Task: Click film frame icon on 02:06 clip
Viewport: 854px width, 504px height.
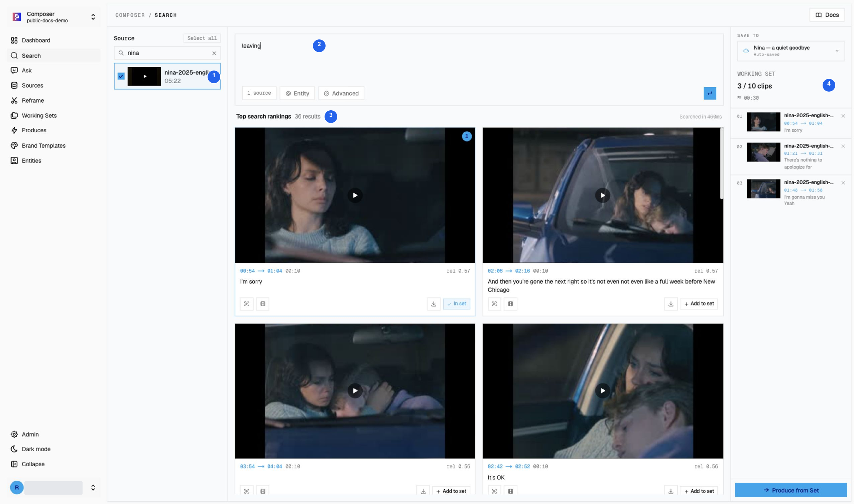Action: tap(510, 304)
